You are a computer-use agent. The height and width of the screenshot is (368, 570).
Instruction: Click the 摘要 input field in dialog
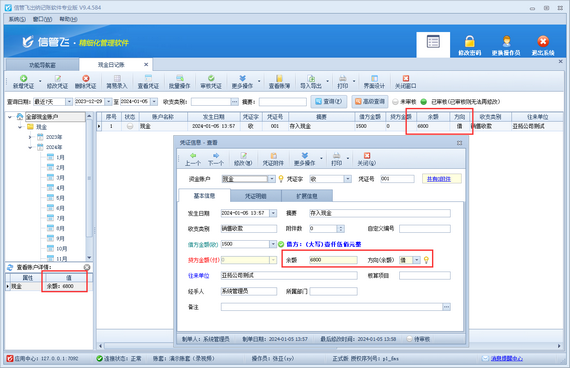pos(380,213)
